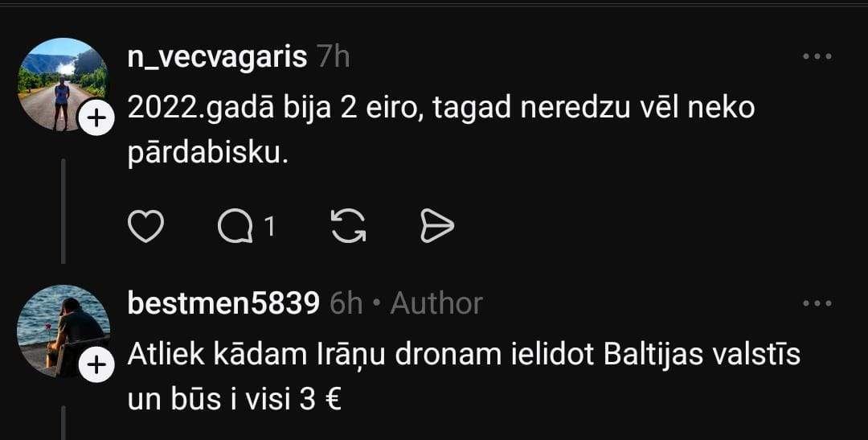The image size is (868, 440).
Task: Repost the n_vecvagaris comment
Action: tap(348, 226)
